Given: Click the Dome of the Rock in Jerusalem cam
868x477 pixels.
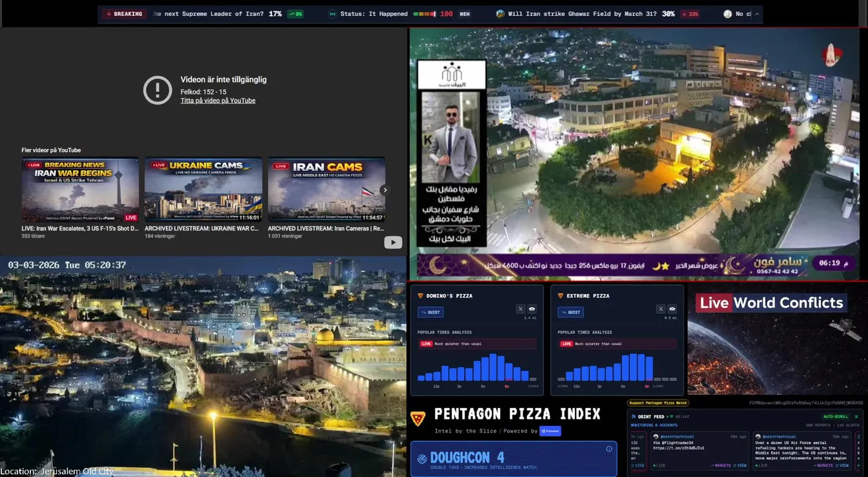Looking at the screenshot, I should (324, 338).
